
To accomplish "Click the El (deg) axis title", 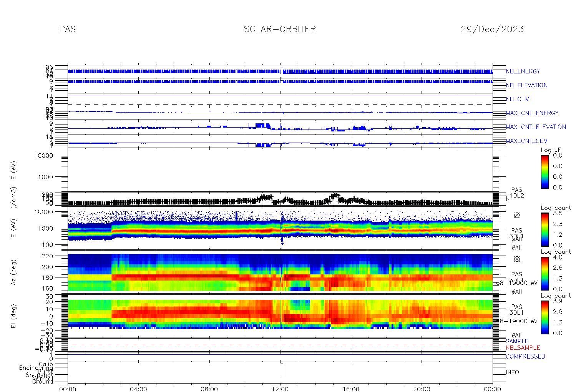I will point(13,316).
